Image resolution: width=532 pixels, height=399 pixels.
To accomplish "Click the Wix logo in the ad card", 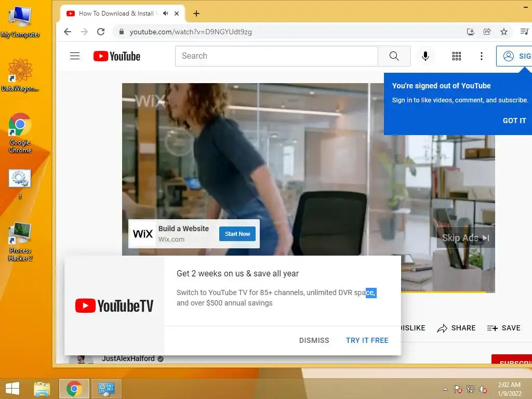I will point(142,234).
